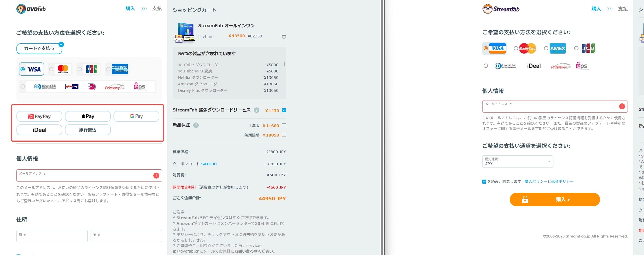This screenshot has height=255, width=644.
Task: Click eps logo in DVDFab checkout
Action: click(x=140, y=86)
